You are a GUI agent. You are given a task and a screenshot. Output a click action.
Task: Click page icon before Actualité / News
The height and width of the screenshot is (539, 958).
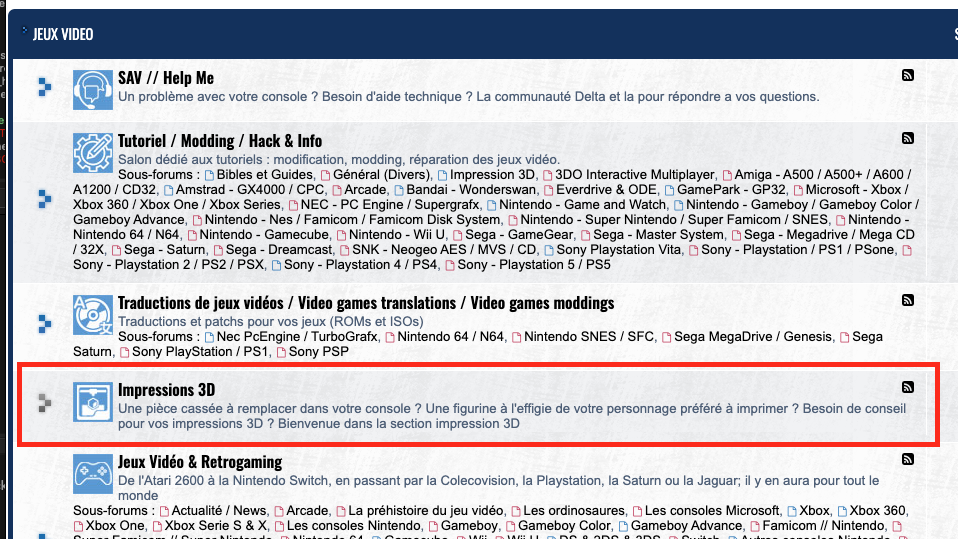(164, 512)
